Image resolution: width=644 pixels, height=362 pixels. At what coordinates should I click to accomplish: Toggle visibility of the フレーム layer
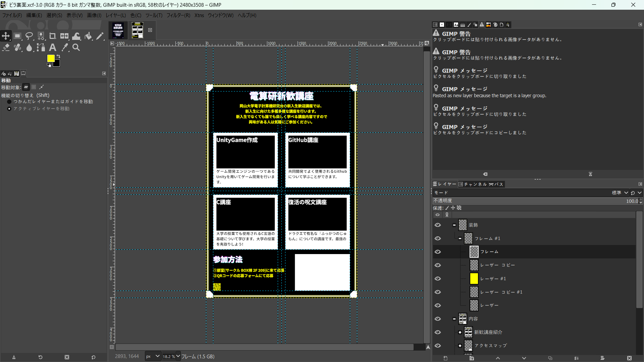(438, 252)
